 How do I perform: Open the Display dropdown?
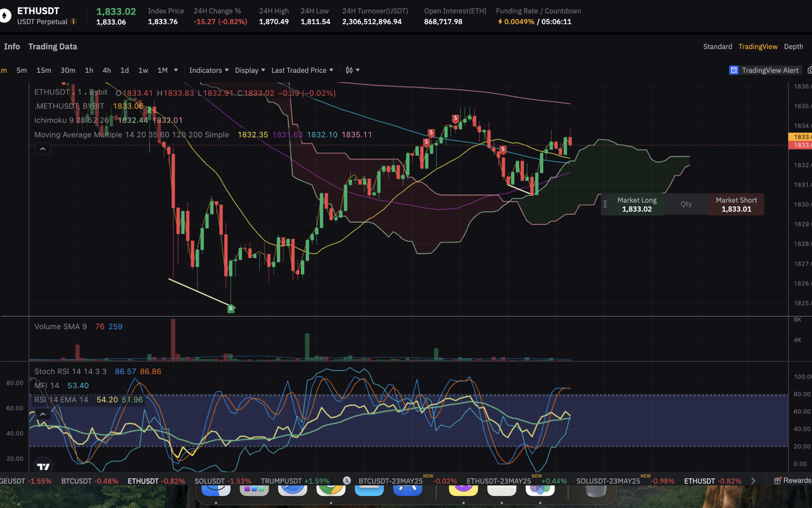250,70
